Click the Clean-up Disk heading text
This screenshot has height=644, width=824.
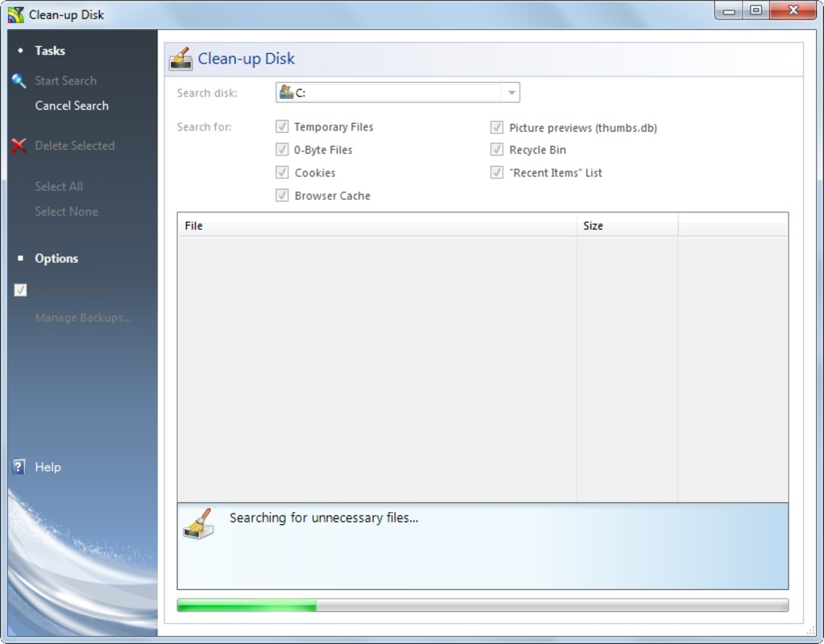(x=246, y=58)
